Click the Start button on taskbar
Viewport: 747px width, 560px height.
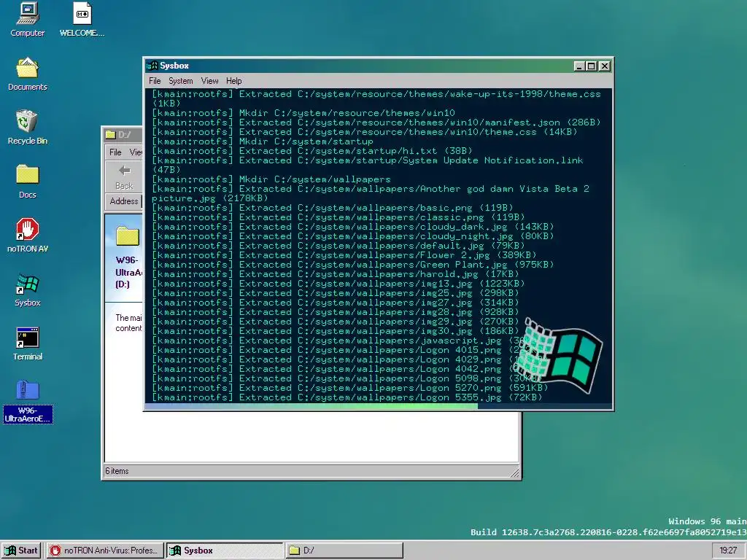pos(21,551)
